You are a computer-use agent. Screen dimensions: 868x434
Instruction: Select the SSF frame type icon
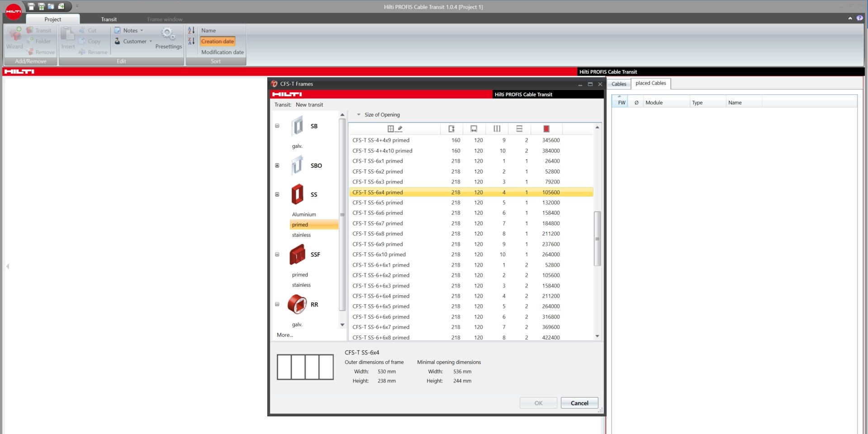(x=297, y=255)
